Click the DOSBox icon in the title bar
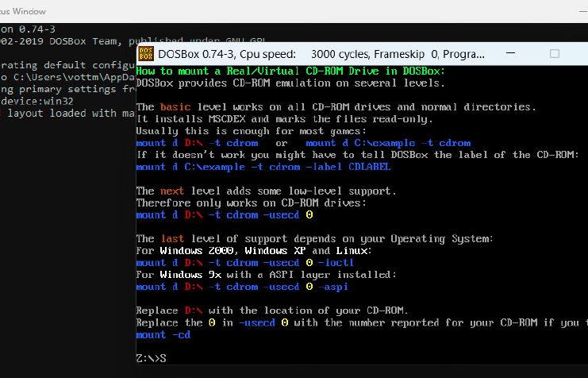The height and width of the screenshot is (378, 588). tap(146, 53)
